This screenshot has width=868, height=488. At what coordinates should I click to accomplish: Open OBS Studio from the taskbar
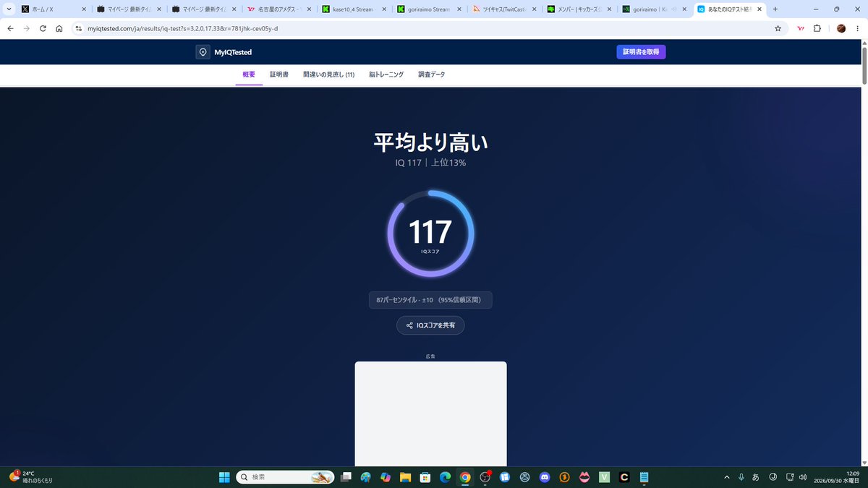coord(485,477)
